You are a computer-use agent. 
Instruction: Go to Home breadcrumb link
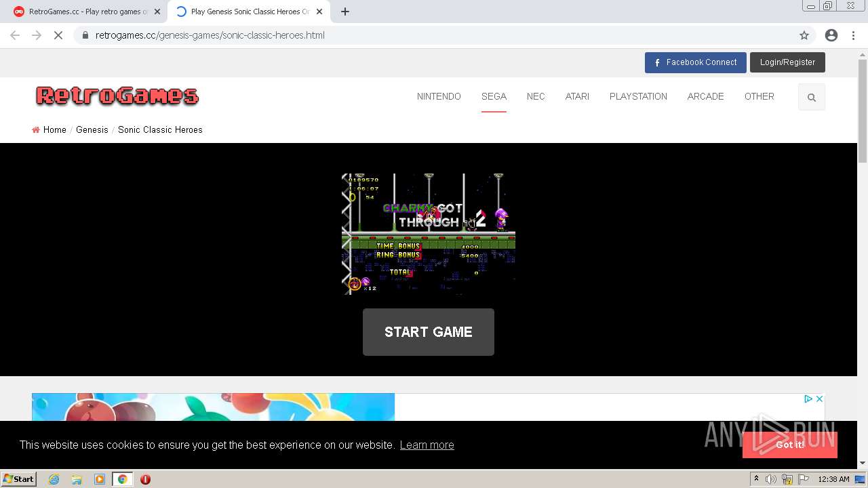pos(55,129)
